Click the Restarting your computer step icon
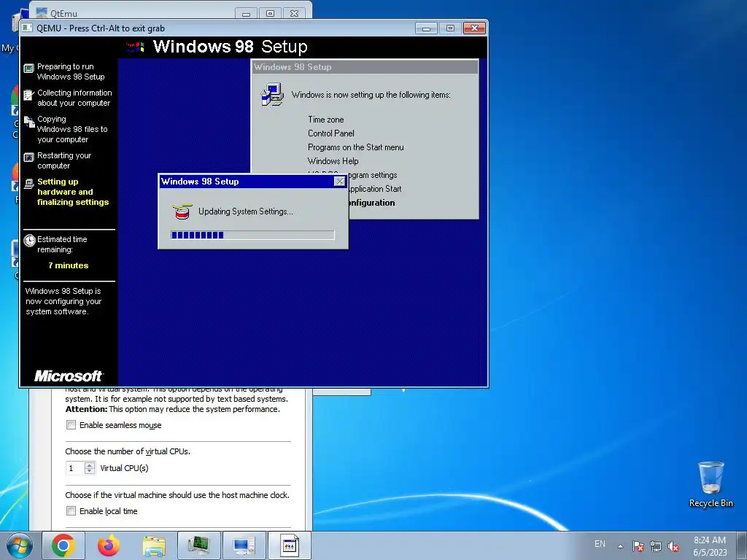747x560 pixels. pyautogui.click(x=29, y=157)
